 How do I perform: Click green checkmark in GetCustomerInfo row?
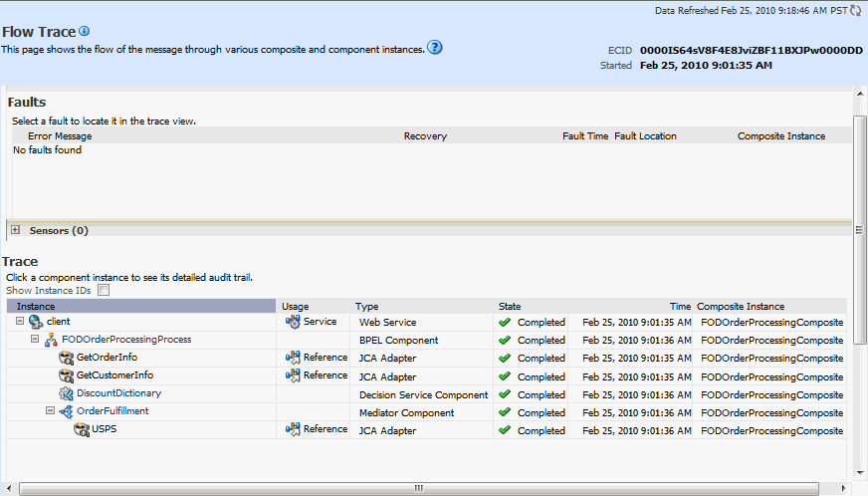(505, 376)
